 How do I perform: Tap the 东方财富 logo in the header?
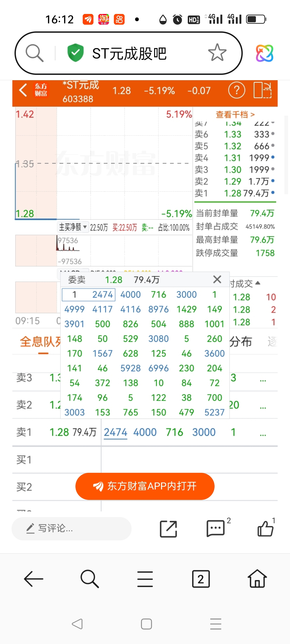(41, 90)
